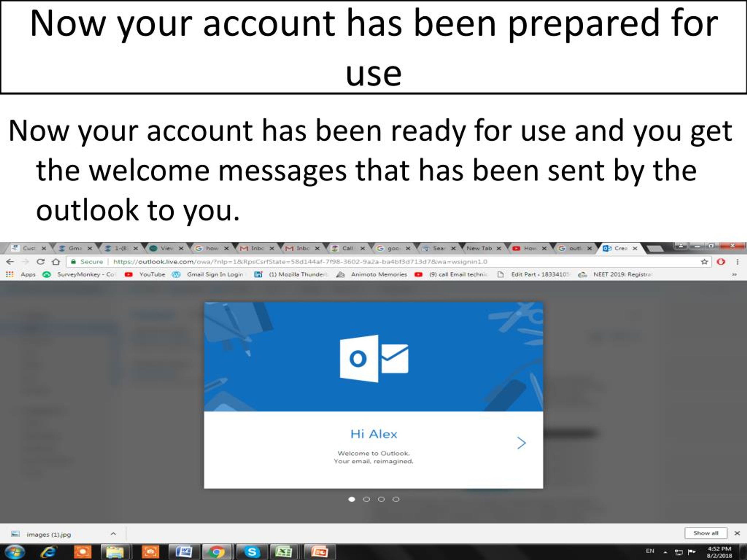Show hidden bookmarks overflow chevron
Viewport: 747px width, 560px height.
point(734,274)
